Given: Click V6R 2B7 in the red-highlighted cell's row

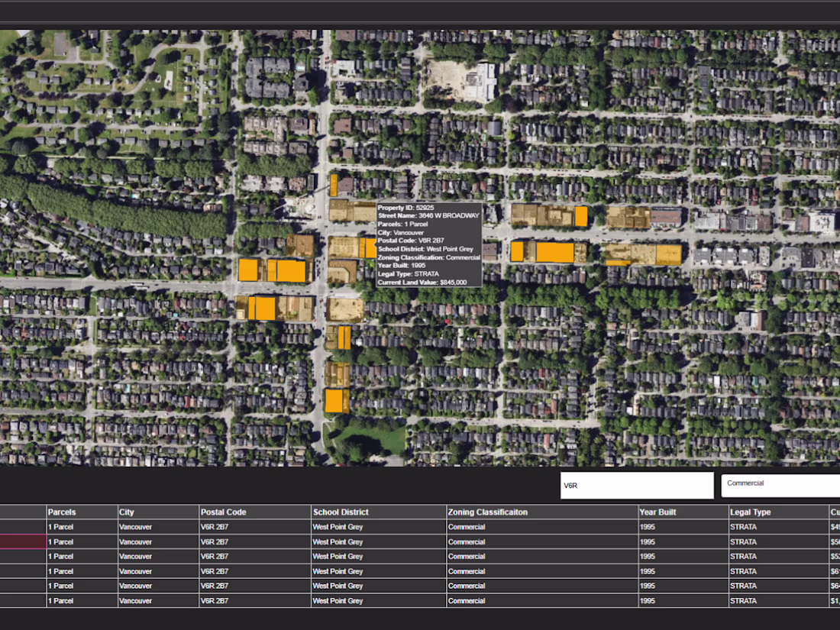Looking at the screenshot, I should [215, 541].
